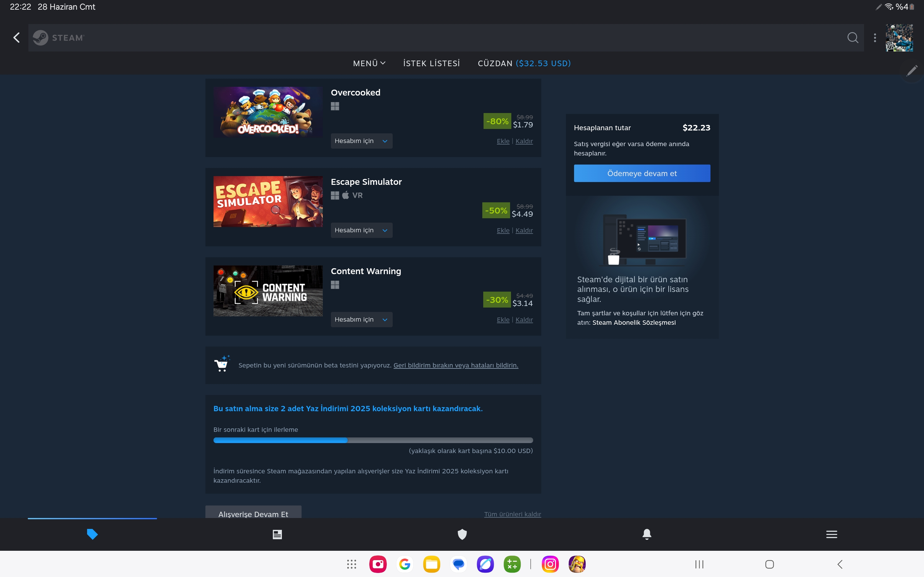Image resolution: width=924 pixels, height=577 pixels.
Task: Click 'Ekle' for Overcooked
Action: tap(503, 141)
